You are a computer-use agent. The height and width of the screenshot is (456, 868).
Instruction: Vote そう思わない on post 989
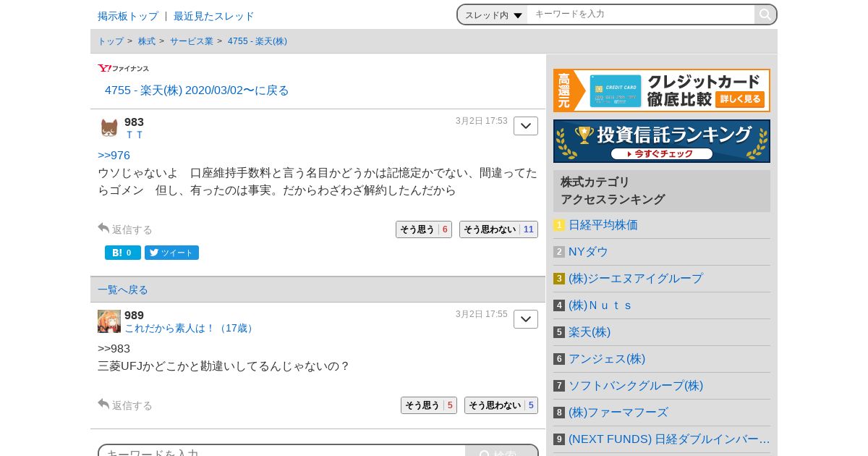(x=501, y=405)
